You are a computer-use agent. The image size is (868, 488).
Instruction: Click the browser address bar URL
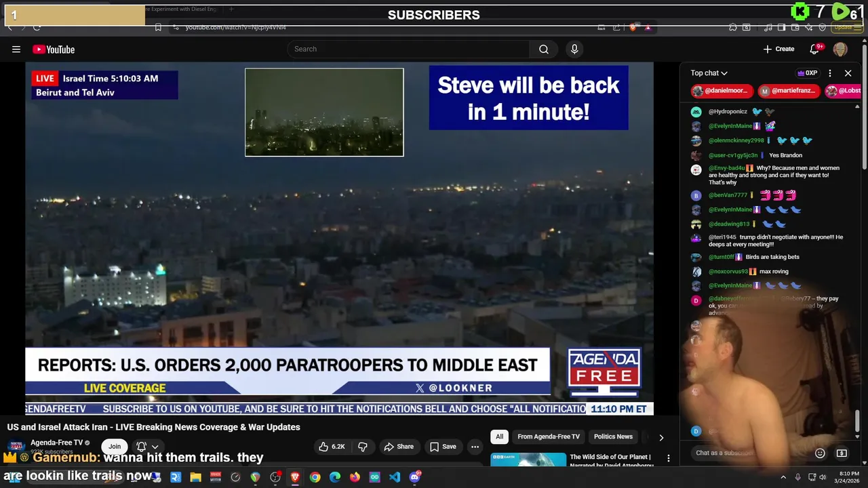[x=236, y=27]
